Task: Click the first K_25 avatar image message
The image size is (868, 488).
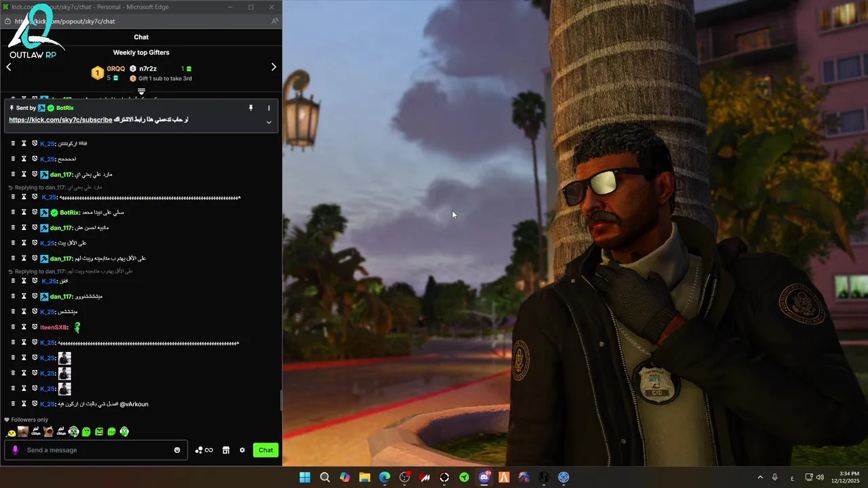Action: [x=64, y=358]
